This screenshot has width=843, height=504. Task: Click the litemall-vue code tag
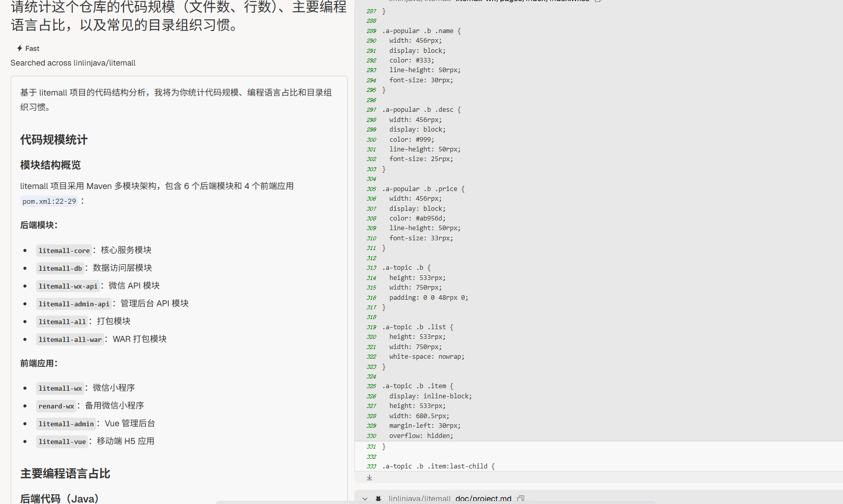click(62, 442)
